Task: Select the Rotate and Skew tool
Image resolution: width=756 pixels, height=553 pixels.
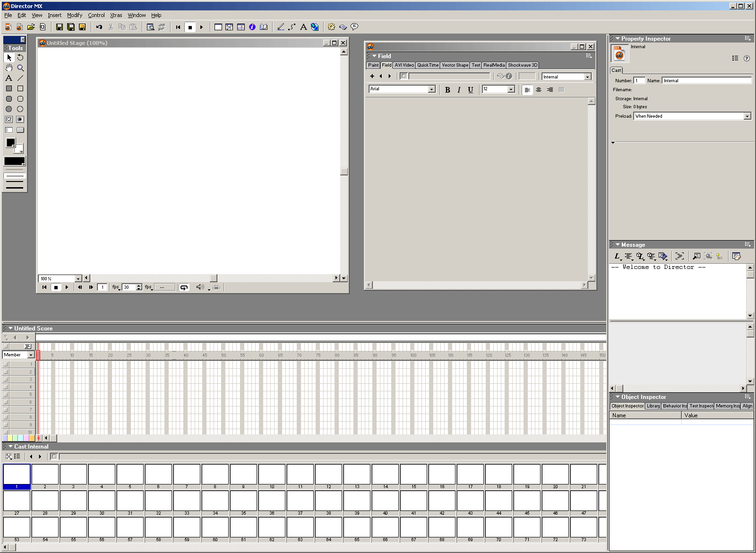Action: click(20, 58)
